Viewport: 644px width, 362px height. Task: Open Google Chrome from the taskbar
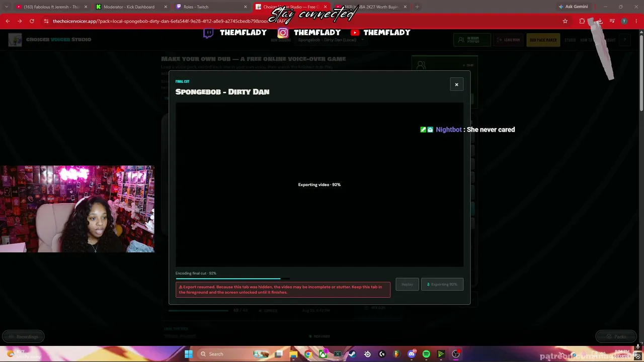coord(308,354)
